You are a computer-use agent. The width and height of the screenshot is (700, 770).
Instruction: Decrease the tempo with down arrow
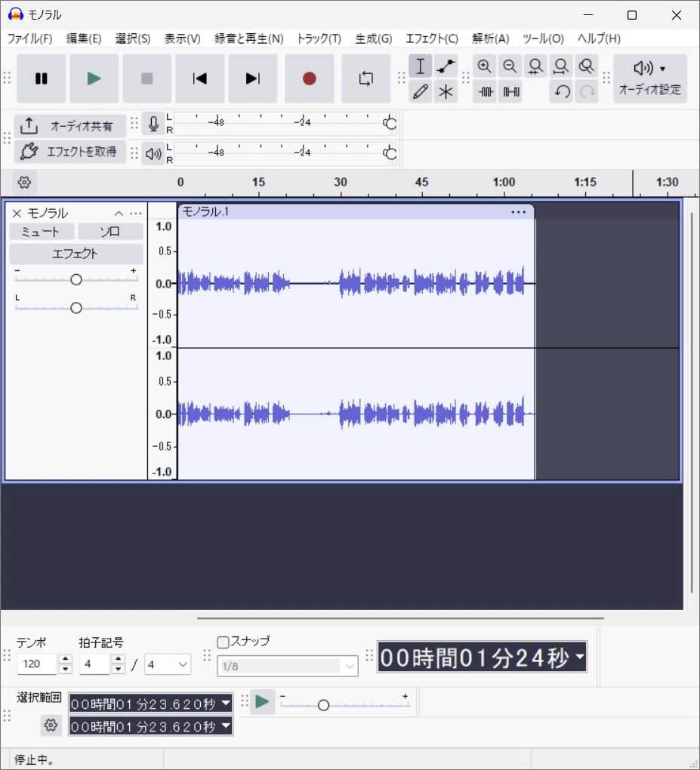[65, 670]
